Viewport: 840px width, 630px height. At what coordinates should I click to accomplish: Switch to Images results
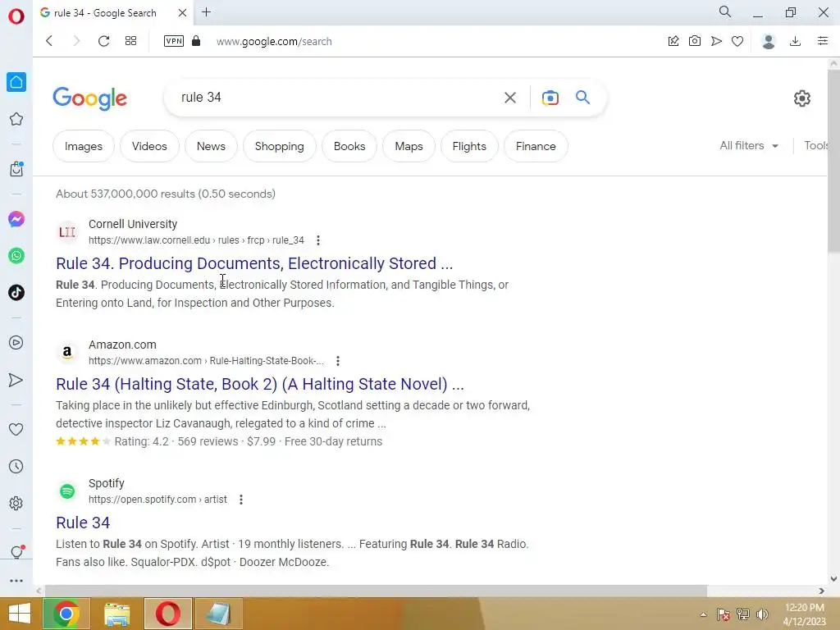pos(84,146)
